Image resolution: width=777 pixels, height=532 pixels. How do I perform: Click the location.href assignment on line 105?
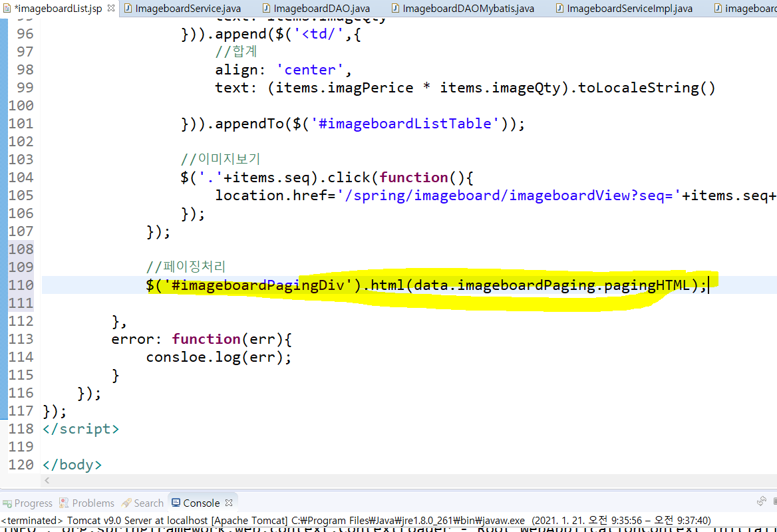tap(496, 195)
